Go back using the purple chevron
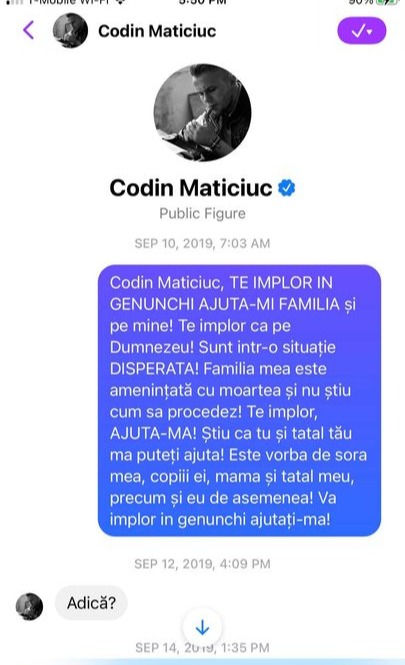Viewport: 405px width, 665px height. [28, 31]
